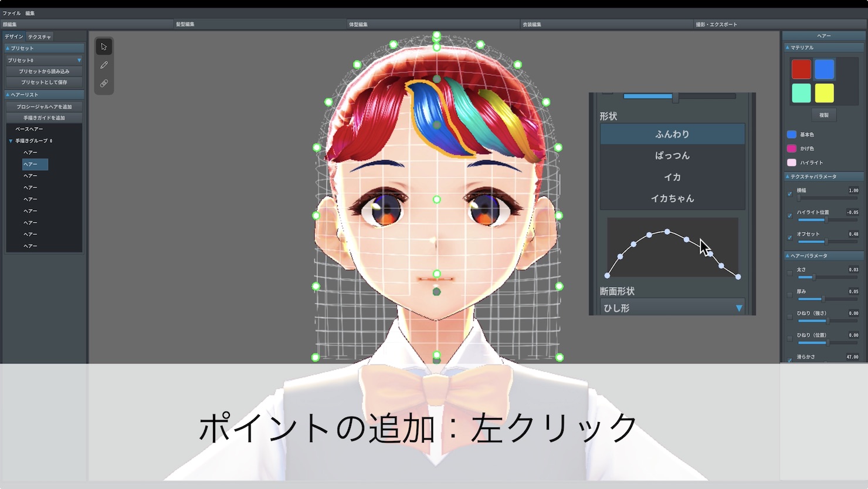Viewport: 868px width, 489px height.
Task: Click プリセットから読み込み button
Action: pyautogui.click(x=45, y=71)
